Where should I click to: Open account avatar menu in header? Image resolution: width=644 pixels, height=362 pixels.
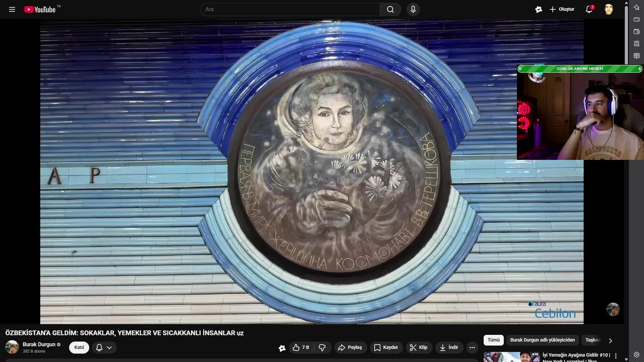click(x=609, y=10)
